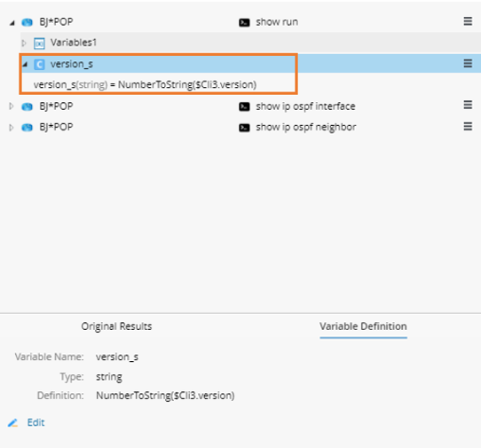
Task: Expand the Variables1 node
Action: (x=24, y=43)
